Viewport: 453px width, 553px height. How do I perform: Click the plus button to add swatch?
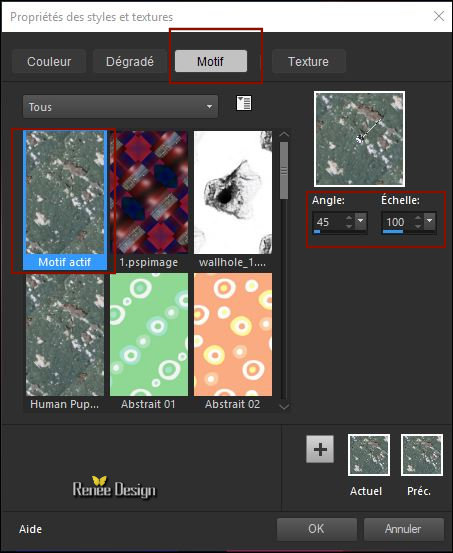click(x=320, y=449)
